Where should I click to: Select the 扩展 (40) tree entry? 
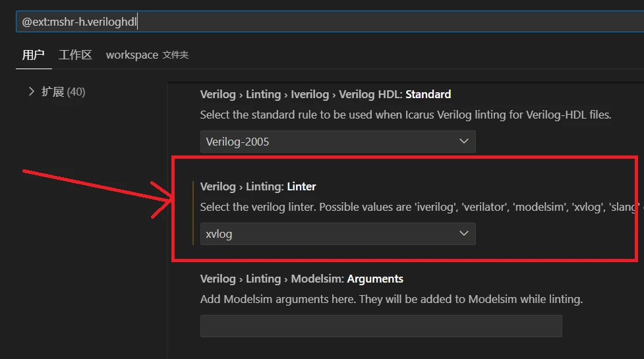click(63, 92)
